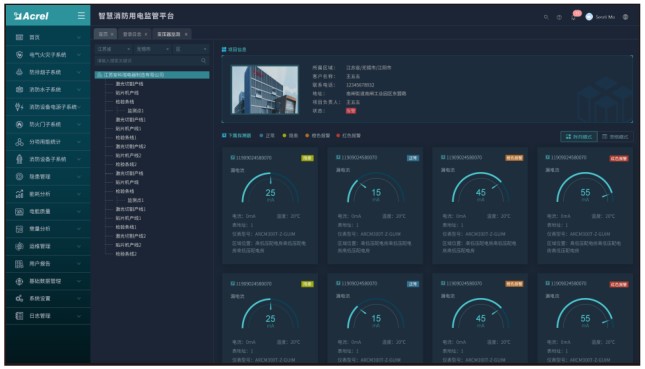Close the 首页 tab

click(x=112, y=34)
